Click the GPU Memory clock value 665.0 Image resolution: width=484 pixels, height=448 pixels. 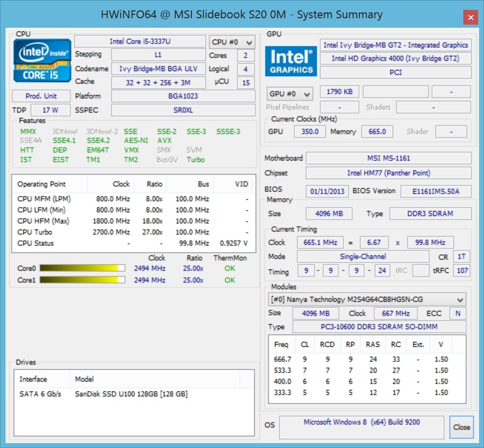click(377, 132)
